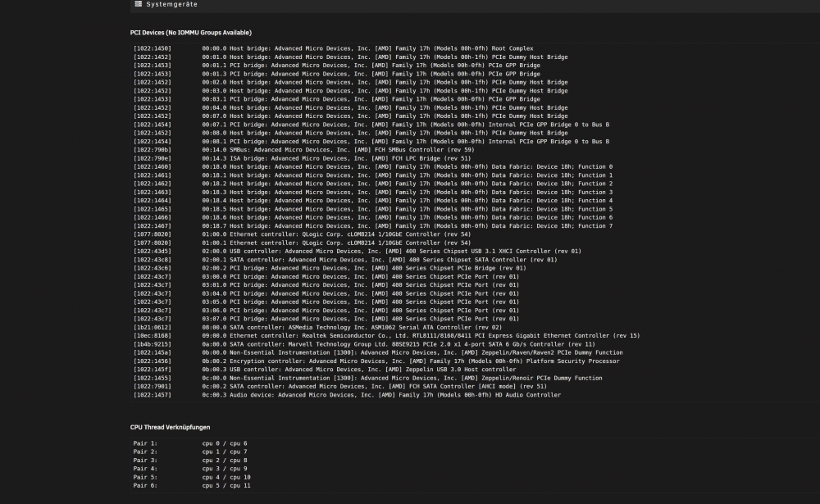This screenshot has height=504, width=820.
Task: Select the Realtek RTL8111 Gigabit Ethernet row
Action: click(386, 336)
